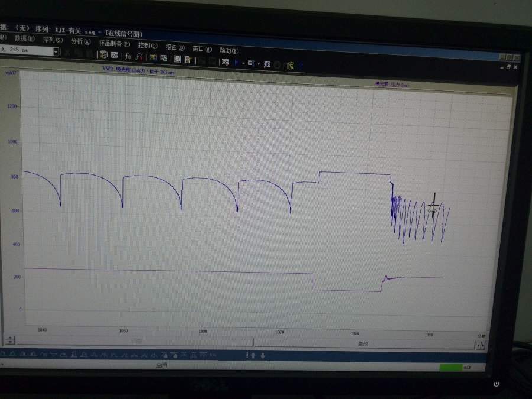Open the 帮助(H) menu
This screenshot has width=532, height=399.
tap(229, 51)
